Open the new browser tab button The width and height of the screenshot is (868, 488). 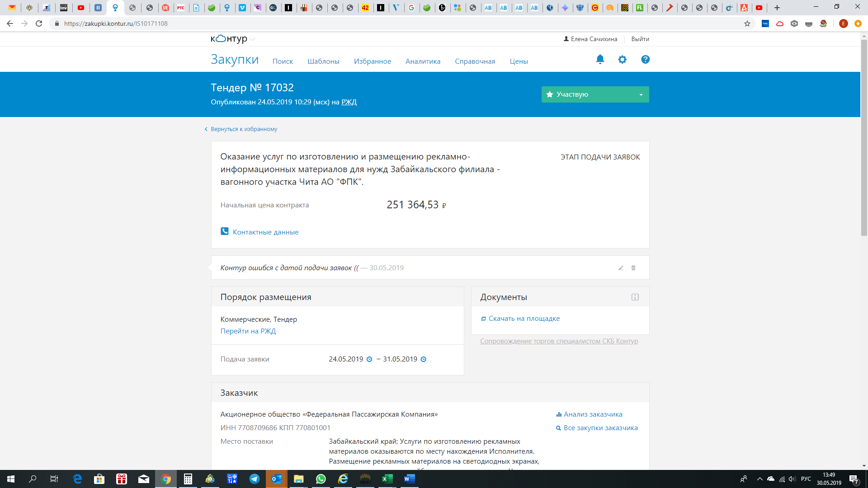click(x=777, y=8)
